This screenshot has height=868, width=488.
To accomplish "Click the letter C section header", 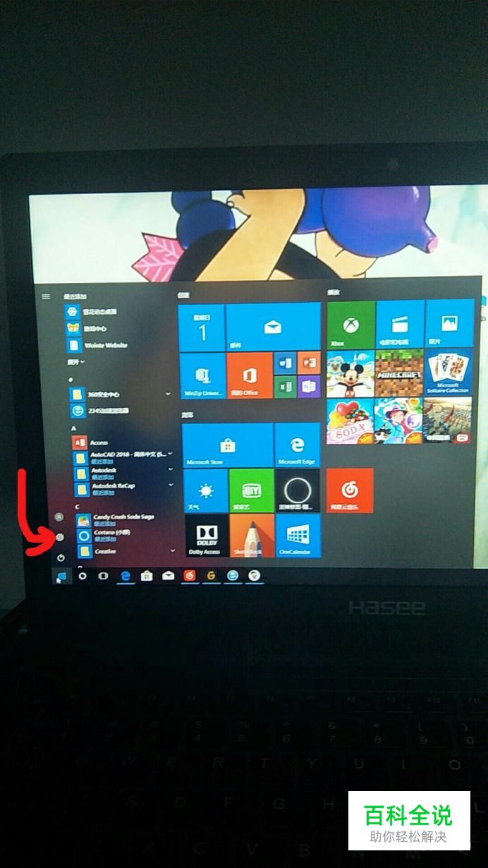I will [77, 506].
